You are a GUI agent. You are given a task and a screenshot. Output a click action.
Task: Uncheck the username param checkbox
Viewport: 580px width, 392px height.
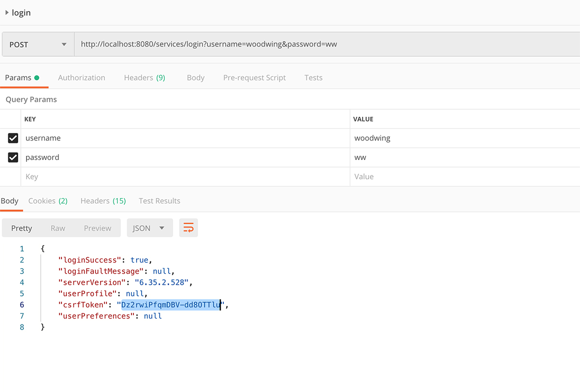13,138
